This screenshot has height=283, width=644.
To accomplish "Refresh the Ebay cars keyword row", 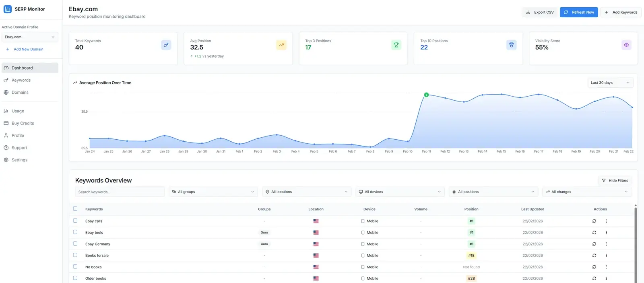I will pos(594,221).
